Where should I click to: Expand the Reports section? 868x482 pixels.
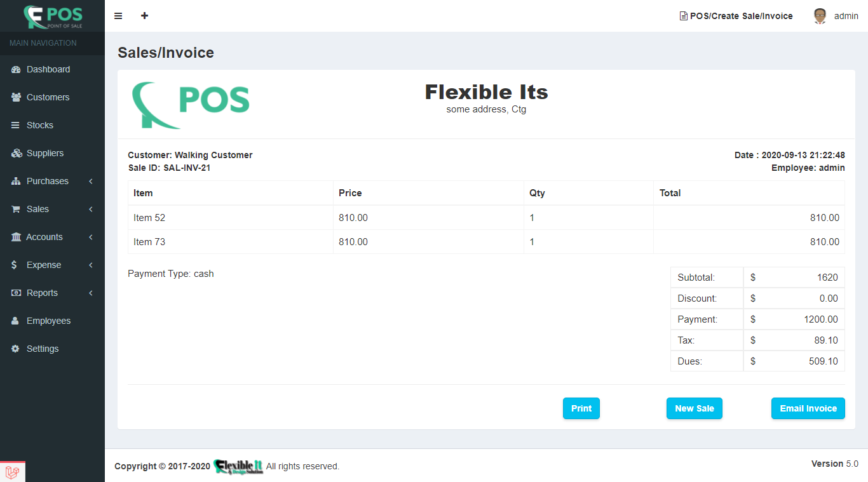coord(42,293)
